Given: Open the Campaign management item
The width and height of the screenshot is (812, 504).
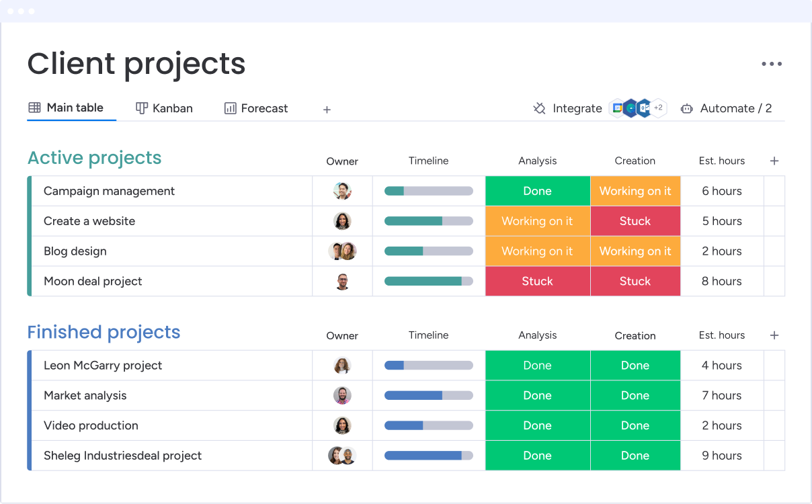Looking at the screenshot, I should (109, 191).
